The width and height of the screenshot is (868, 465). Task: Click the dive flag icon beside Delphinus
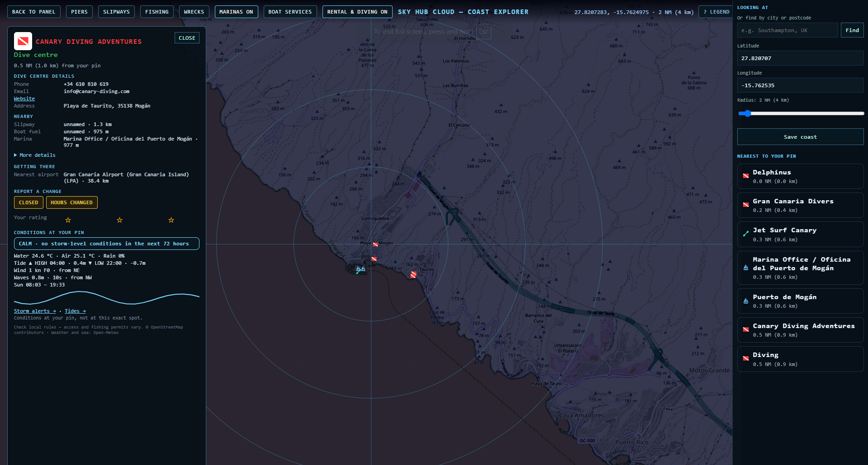745,176
